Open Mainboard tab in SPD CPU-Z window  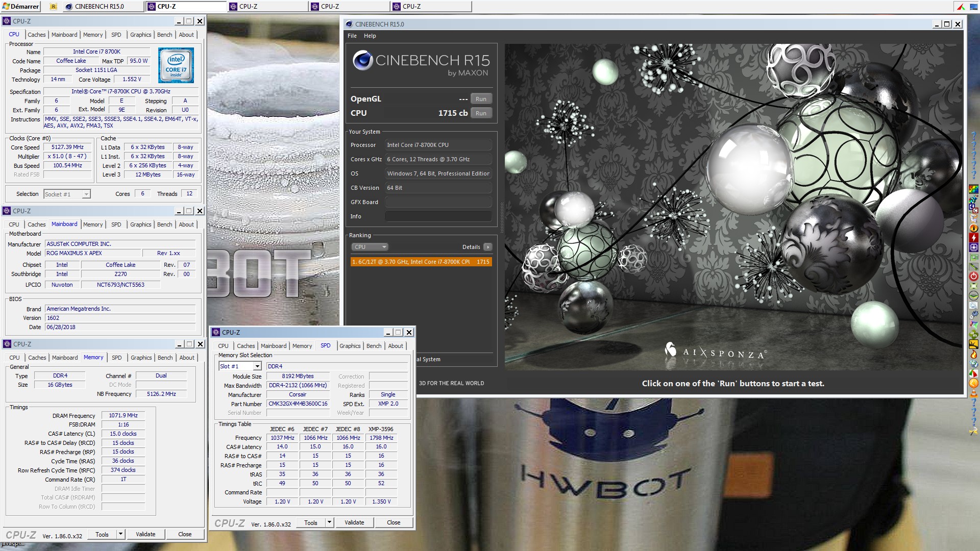pos(274,346)
